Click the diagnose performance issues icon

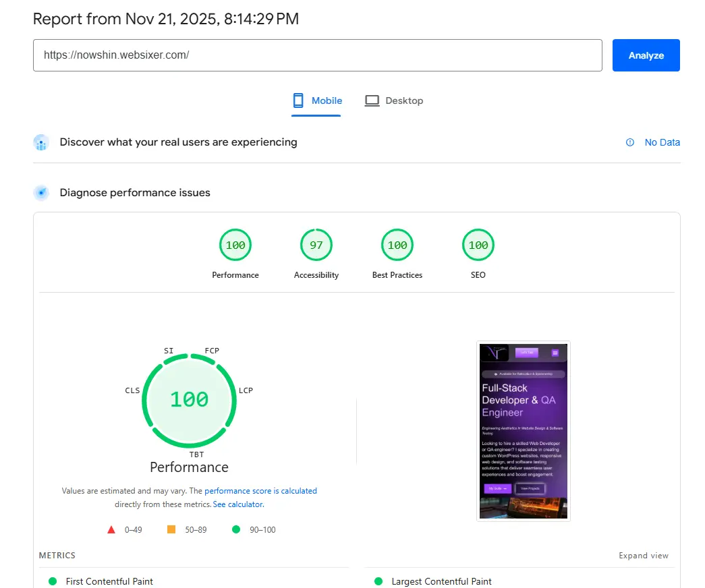coord(42,193)
